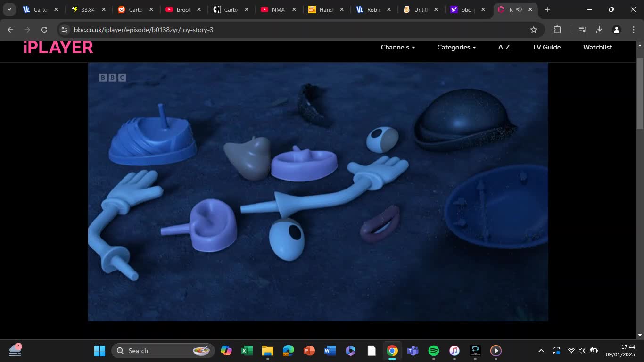View site information icon in address bar

pos(65,30)
